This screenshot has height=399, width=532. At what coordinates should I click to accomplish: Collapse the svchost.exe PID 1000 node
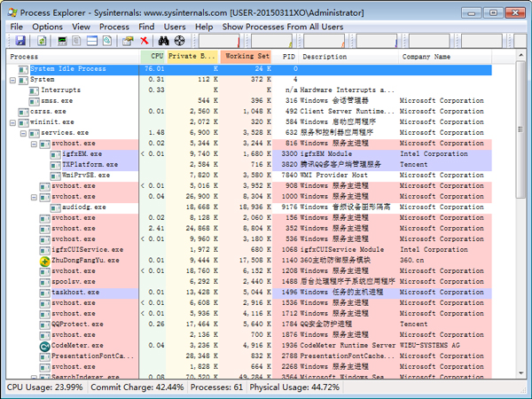tap(34, 197)
